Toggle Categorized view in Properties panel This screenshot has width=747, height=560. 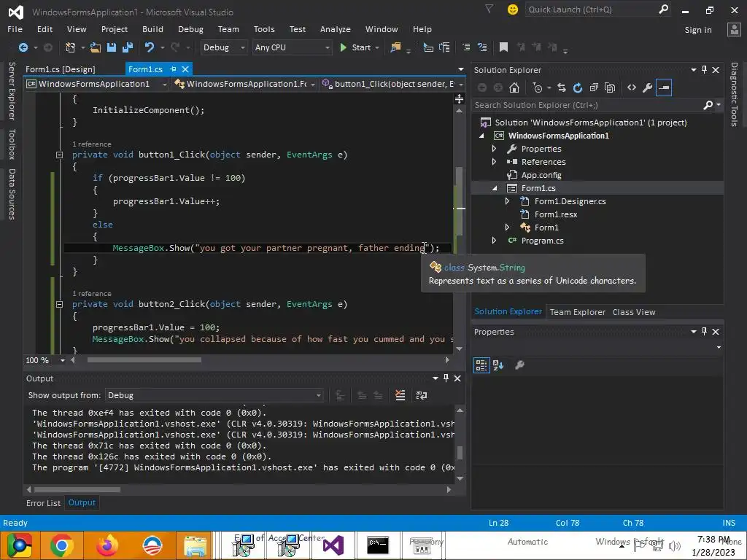tap(481, 365)
